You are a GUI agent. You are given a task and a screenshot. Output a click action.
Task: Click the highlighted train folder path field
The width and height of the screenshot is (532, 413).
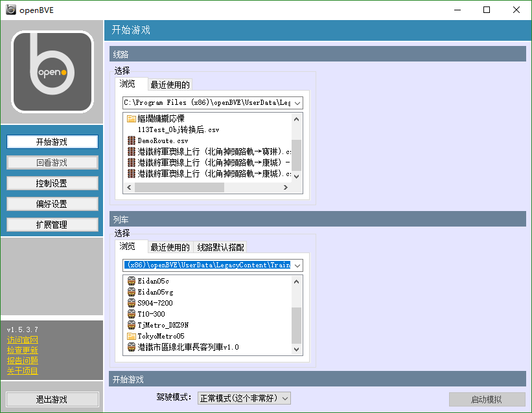[207, 265]
